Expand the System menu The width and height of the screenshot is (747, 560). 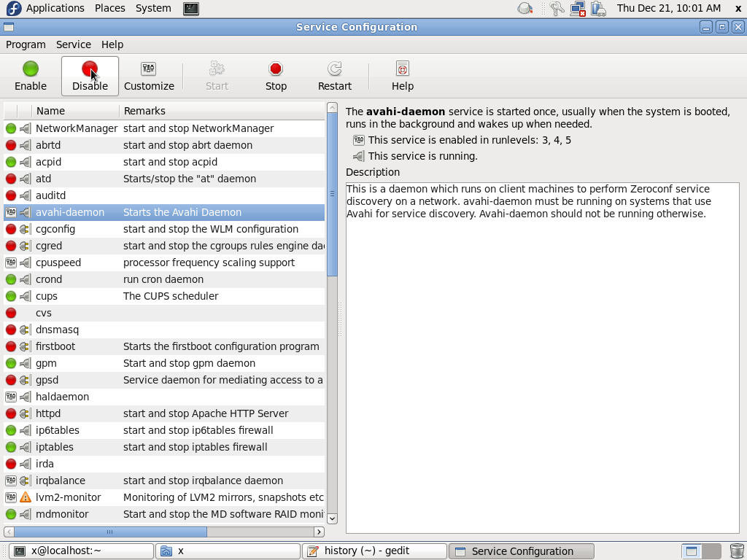click(153, 8)
